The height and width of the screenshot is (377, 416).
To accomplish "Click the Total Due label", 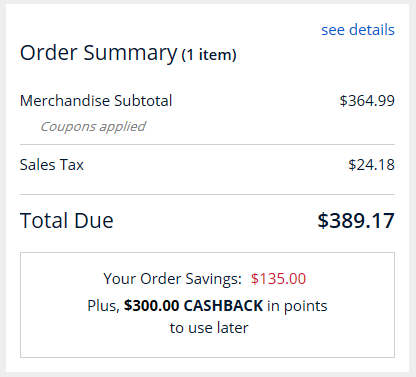I will 67,221.
